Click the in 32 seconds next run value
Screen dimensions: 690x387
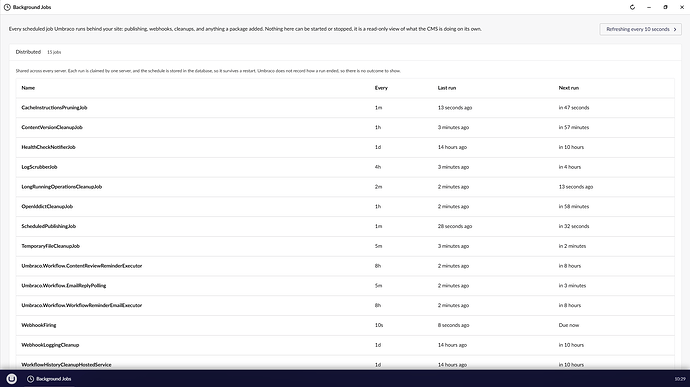pyautogui.click(x=574, y=226)
